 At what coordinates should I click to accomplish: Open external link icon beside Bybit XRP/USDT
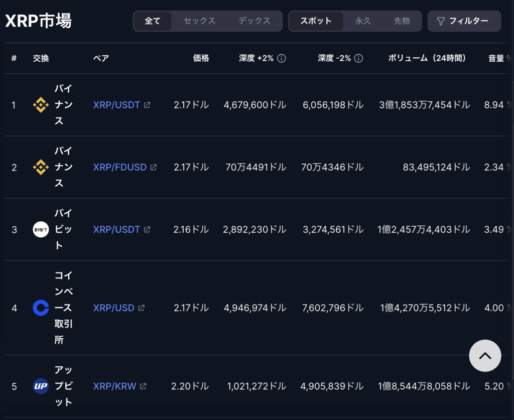(x=147, y=229)
